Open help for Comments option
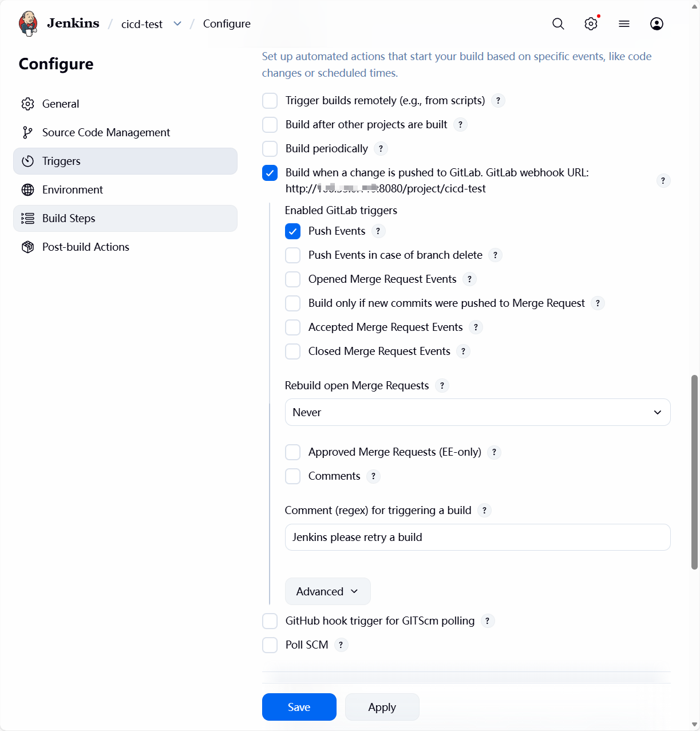Screen dimensions: 700x731 click(x=373, y=476)
